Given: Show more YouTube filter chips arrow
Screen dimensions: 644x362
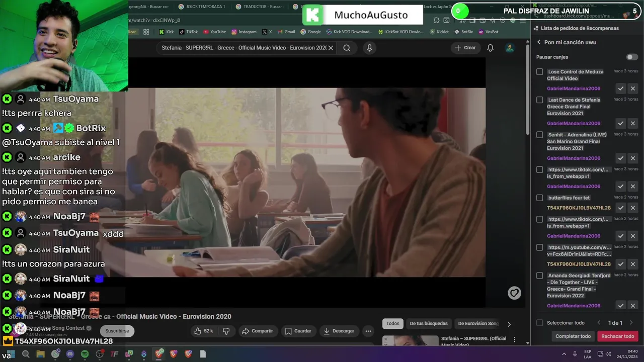Looking at the screenshot, I should (509, 324).
